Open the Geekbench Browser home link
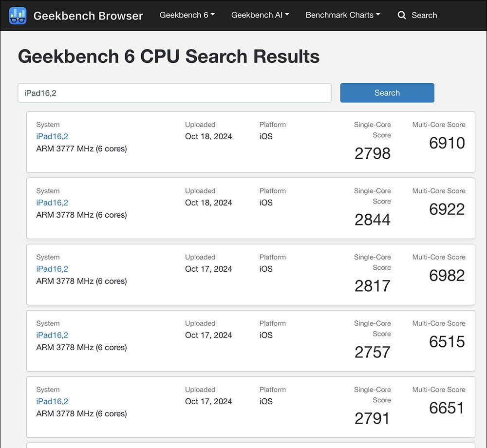Image resolution: width=487 pixels, height=448 pixels. coord(88,16)
